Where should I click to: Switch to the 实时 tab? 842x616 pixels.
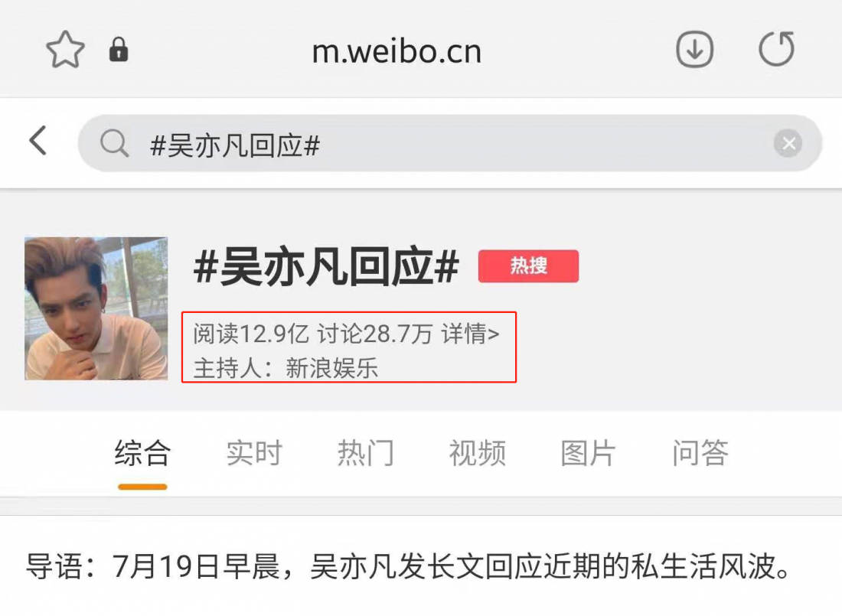(255, 453)
